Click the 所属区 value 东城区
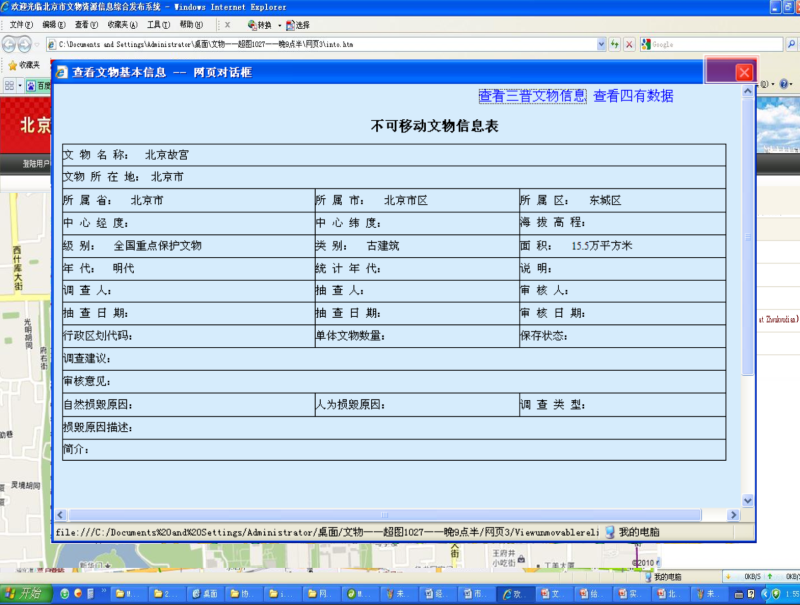Screen dimensions: 800x605 tap(605, 200)
